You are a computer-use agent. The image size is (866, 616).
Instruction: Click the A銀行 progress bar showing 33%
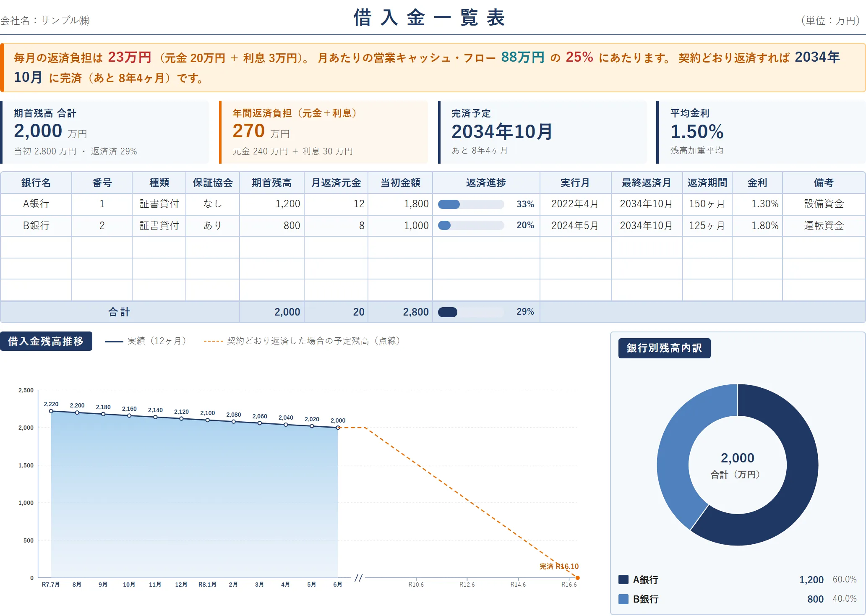[471, 204]
